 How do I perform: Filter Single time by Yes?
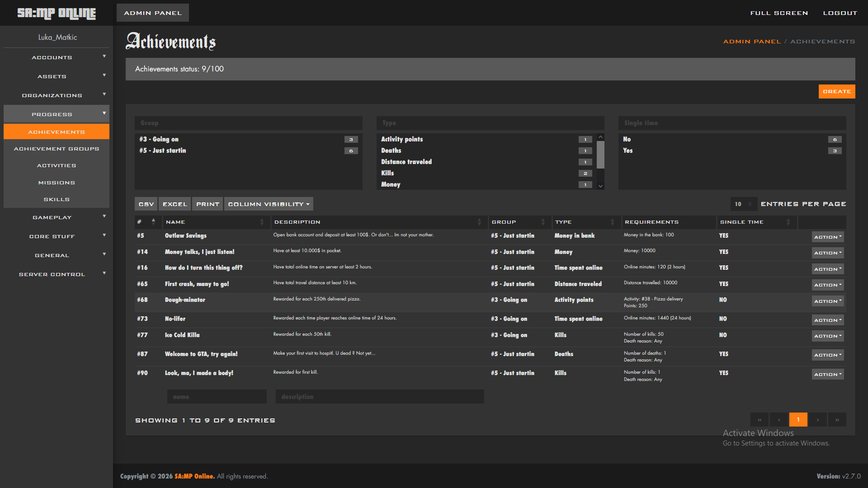(628, 150)
